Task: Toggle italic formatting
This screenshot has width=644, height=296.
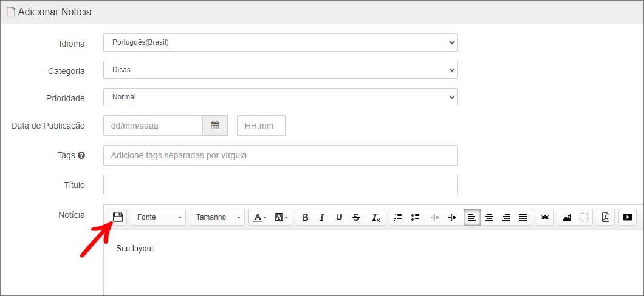Action: 322,217
